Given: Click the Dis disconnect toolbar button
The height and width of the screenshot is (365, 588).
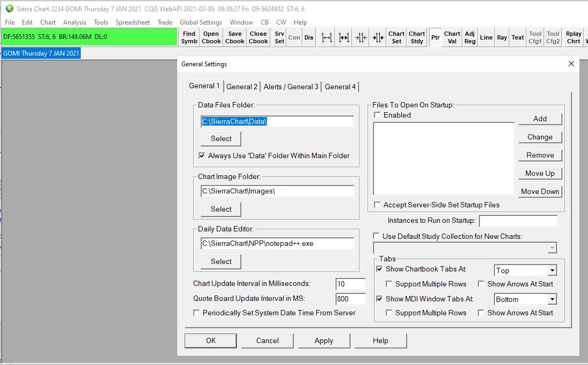Looking at the screenshot, I should 309,37.
